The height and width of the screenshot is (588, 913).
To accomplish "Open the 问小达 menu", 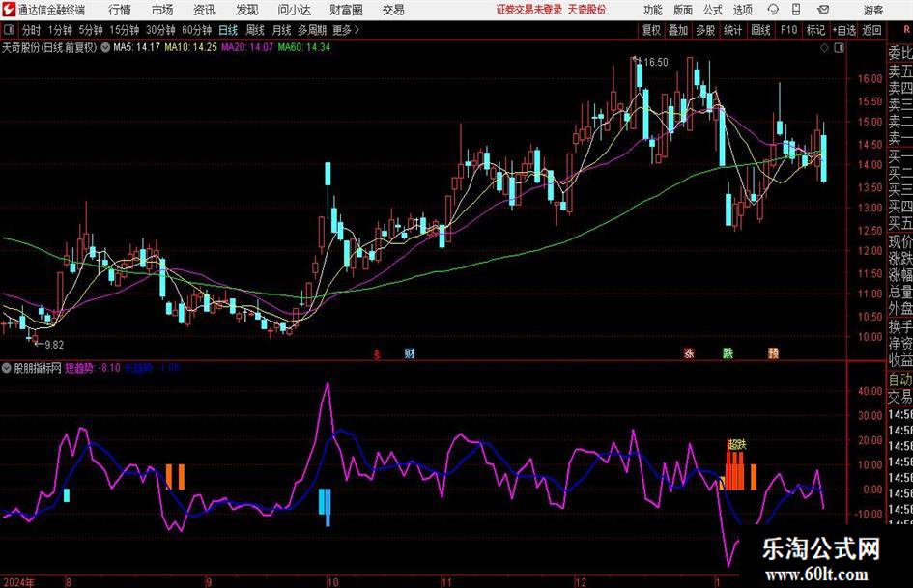I will tap(294, 10).
